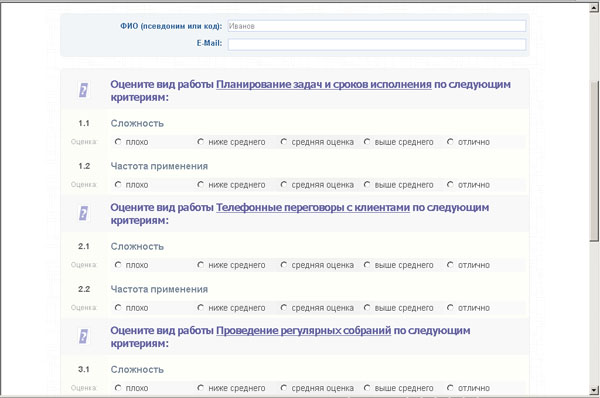This screenshot has height=398, width=600.
Task: Select отлично for question 1.2
Action: pos(450,185)
